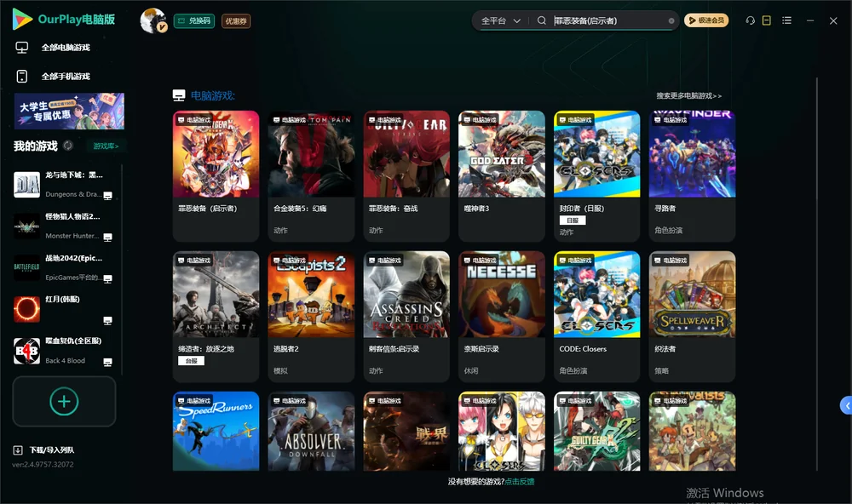
Task: Click the OurPlay logo
Action: [x=64, y=20]
